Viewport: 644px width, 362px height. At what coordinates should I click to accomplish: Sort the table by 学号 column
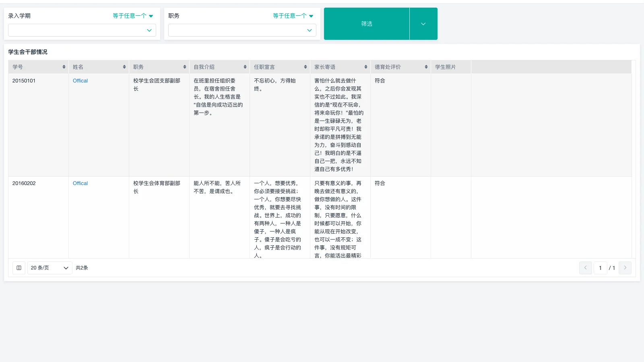point(63,67)
